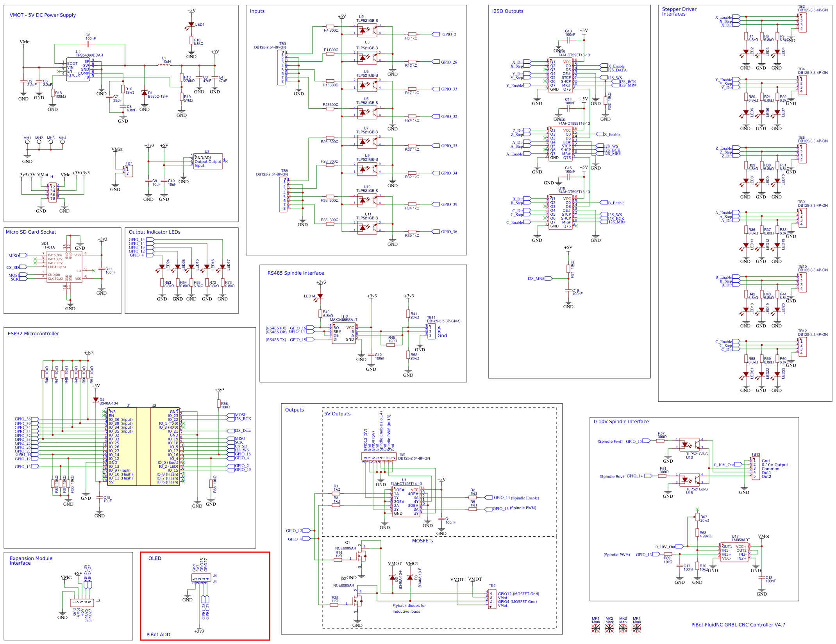
Task: Select the TB13 0-10V output terminal block
Action: [x=756, y=468]
